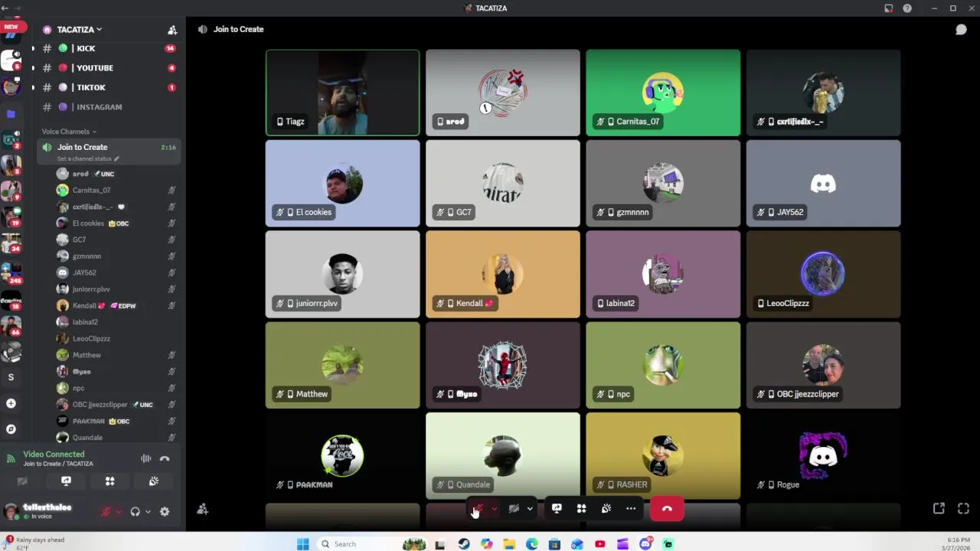Select Quandale in voice member list
The image size is (980, 551).
click(115, 437)
